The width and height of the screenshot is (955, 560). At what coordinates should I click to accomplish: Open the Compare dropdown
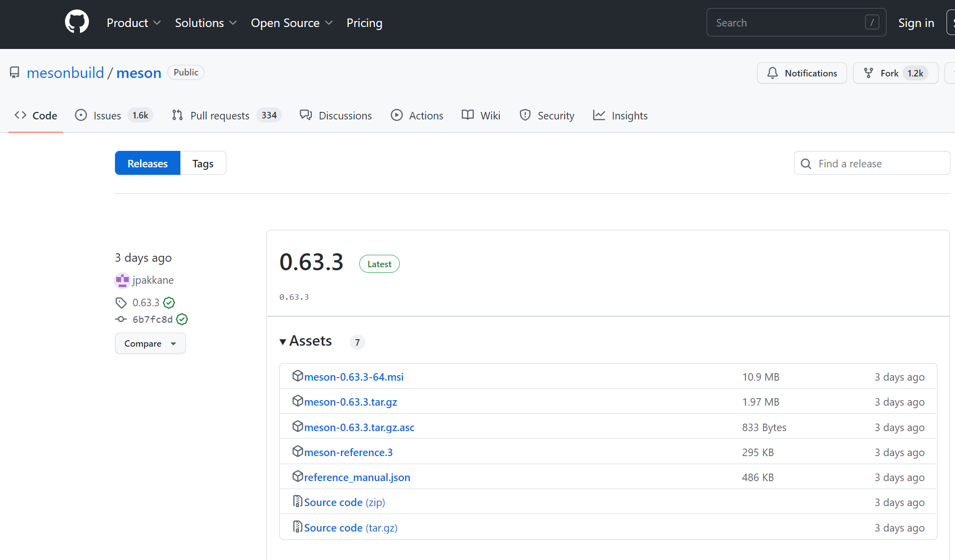point(150,344)
